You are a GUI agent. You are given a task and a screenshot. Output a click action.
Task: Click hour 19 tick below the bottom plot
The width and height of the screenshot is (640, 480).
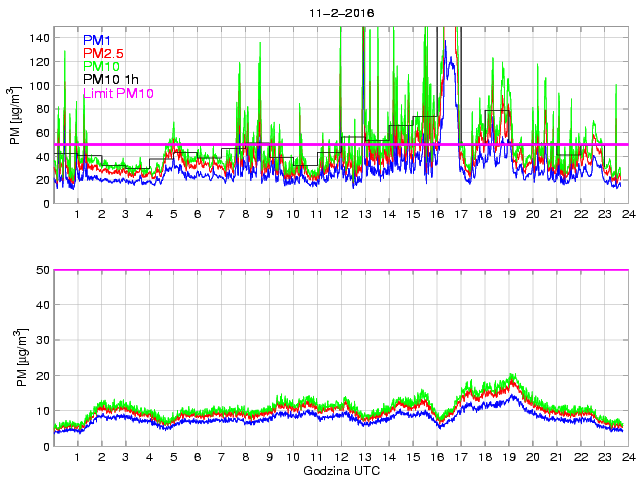point(508,457)
